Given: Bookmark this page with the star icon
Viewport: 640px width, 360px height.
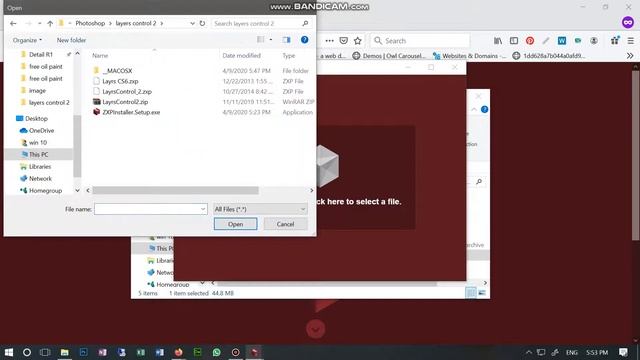Looking at the screenshot, I should [358, 40].
